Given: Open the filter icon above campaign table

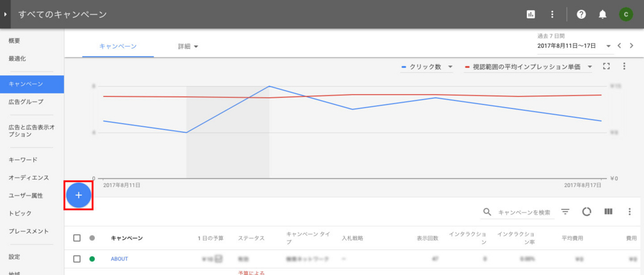Looking at the screenshot, I should coord(565,212).
